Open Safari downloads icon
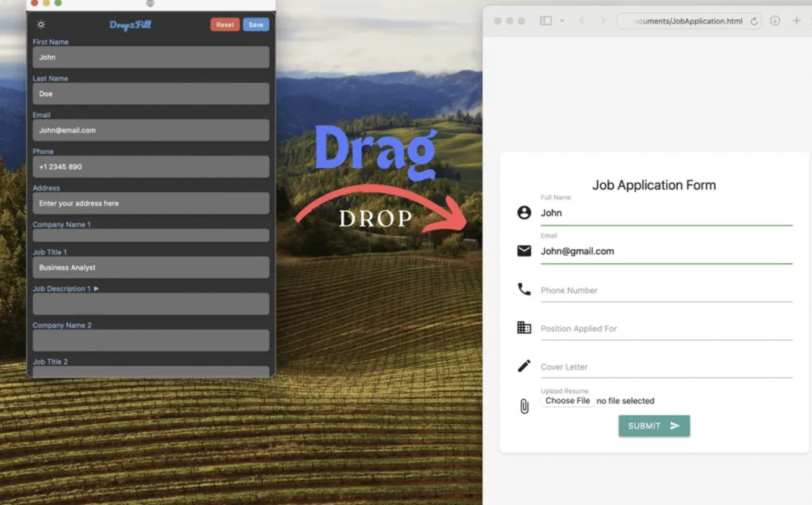 click(x=775, y=21)
